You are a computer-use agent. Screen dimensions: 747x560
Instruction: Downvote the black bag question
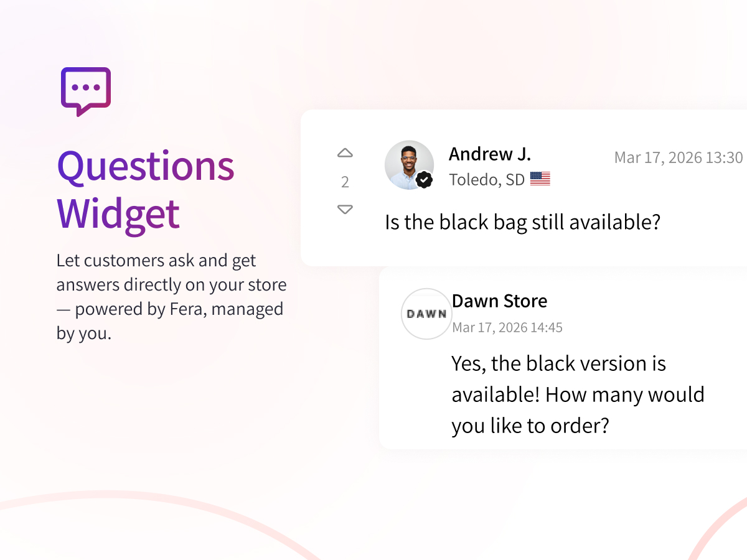click(345, 210)
